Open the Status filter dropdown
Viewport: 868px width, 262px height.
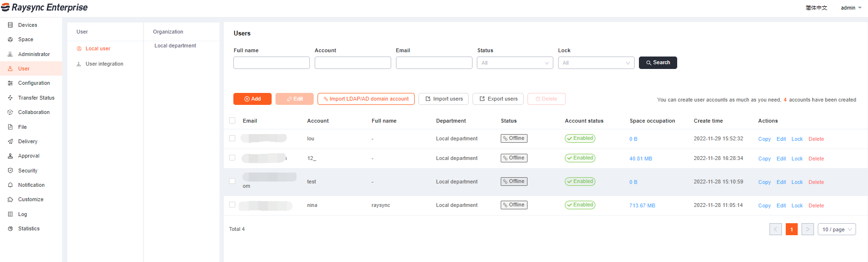pos(515,63)
